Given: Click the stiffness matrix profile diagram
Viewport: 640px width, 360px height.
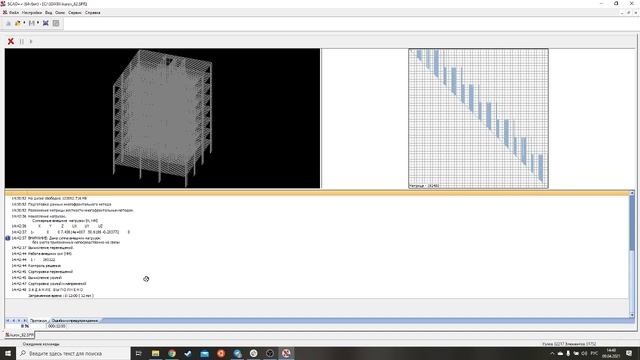Looking at the screenshot, I should click(478, 118).
